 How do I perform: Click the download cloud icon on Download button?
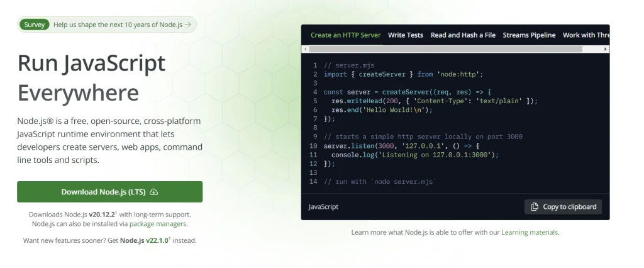pyautogui.click(x=154, y=192)
